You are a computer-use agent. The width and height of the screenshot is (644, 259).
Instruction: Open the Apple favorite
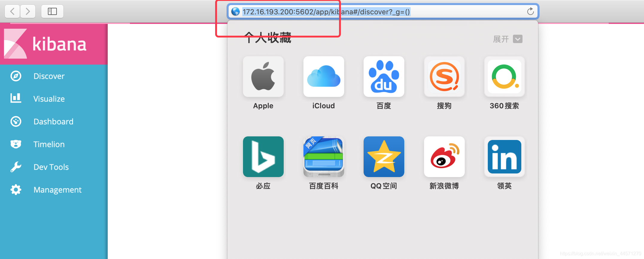pyautogui.click(x=263, y=77)
